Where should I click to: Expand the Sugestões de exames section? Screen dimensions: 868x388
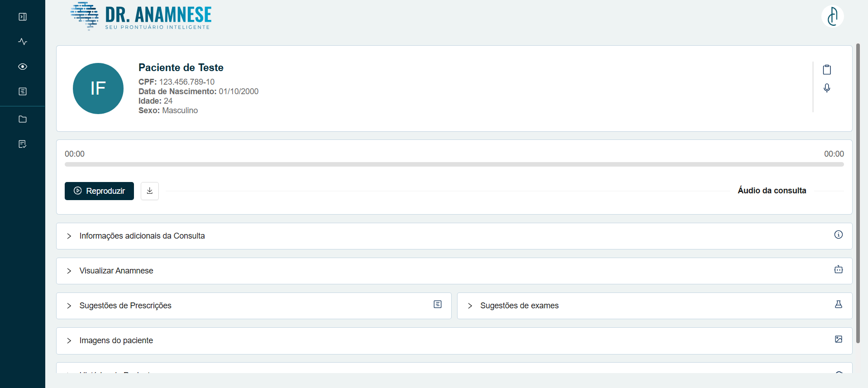click(519, 306)
